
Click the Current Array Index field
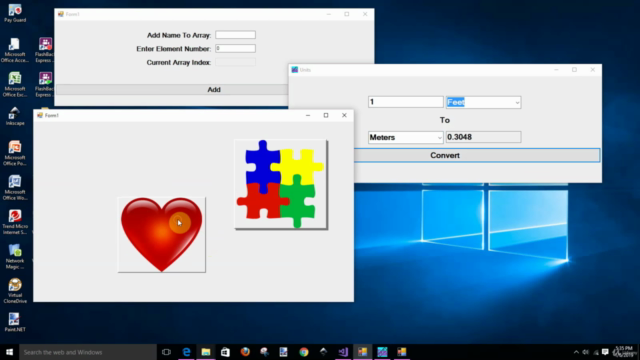236,62
